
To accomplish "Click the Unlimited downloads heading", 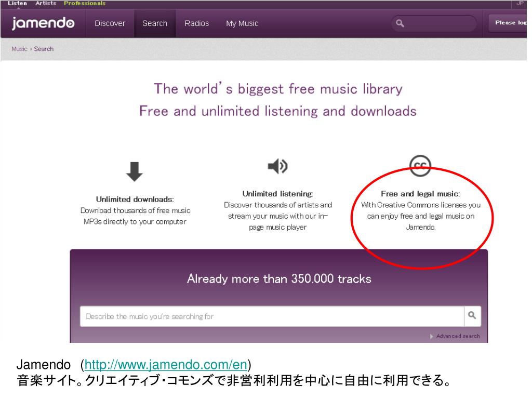I will pyautogui.click(x=135, y=199).
